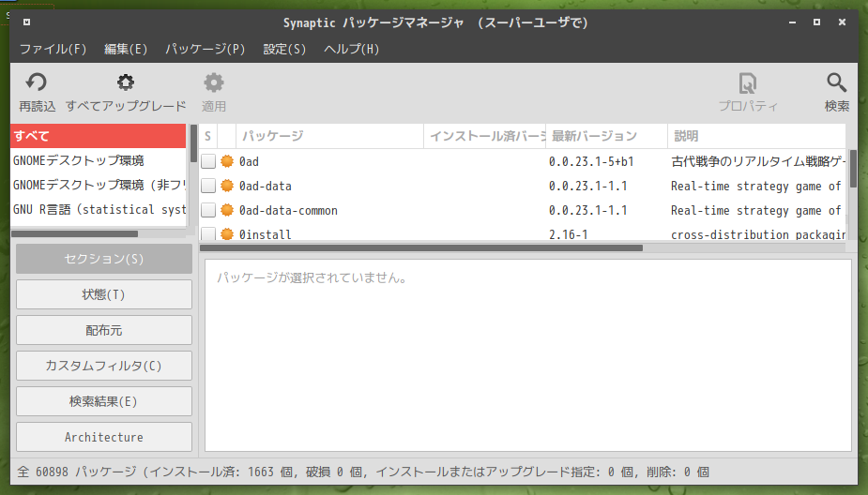Maximize the Synaptic window
Image resolution: width=868 pixels, height=495 pixels.
[816, 22]
